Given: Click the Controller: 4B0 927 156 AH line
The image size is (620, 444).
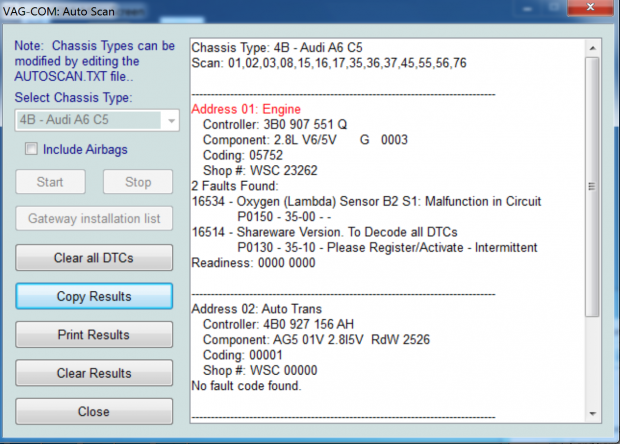Looking at the screenshot, I should tap(278, 324).
